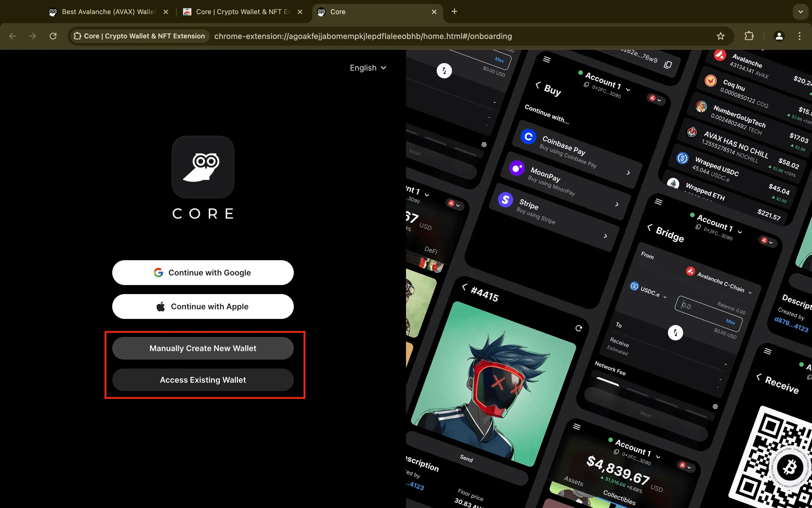Image resolution: width=812 pixels, height=508 pixels.
Task: Click the extension info chip in address bar
Action: coord(139,36)
